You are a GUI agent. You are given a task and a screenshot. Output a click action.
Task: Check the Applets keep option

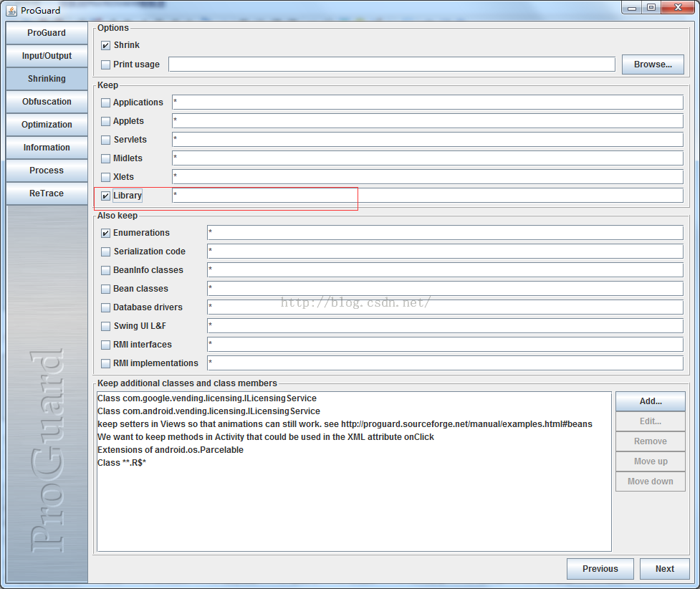pos(105,122)
